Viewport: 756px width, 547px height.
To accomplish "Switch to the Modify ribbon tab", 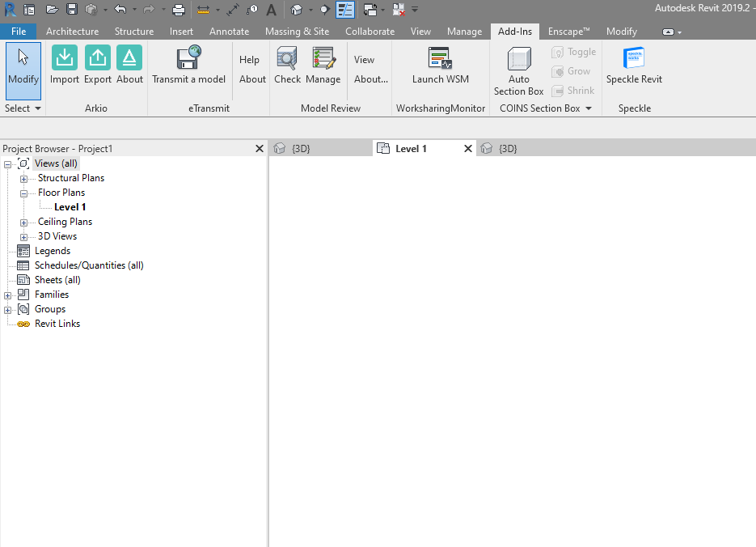I will click(622, 32).
